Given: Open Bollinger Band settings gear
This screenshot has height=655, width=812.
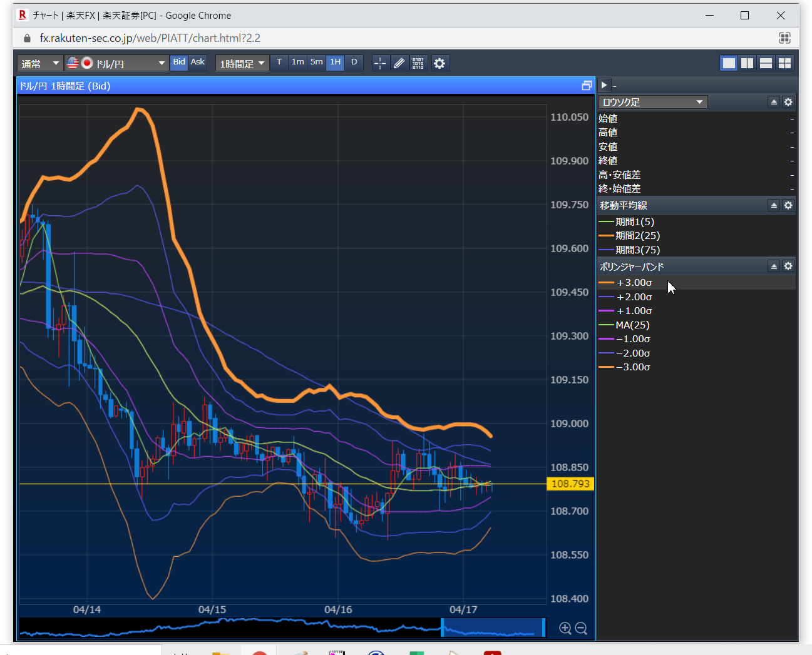Looking at the screenshot, I should click(x=788, y=266).
